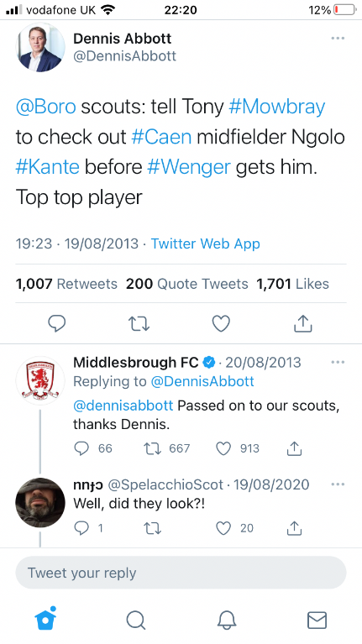Screen dimensions: 362x644
Task: Open the Search tab
Action: [x=135, y=620]
